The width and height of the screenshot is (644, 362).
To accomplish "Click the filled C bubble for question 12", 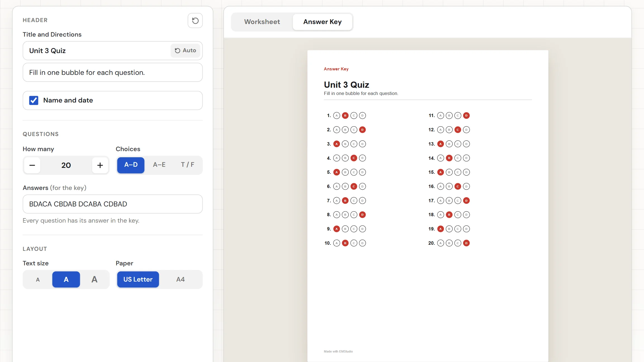I will (x=458, y=130).
